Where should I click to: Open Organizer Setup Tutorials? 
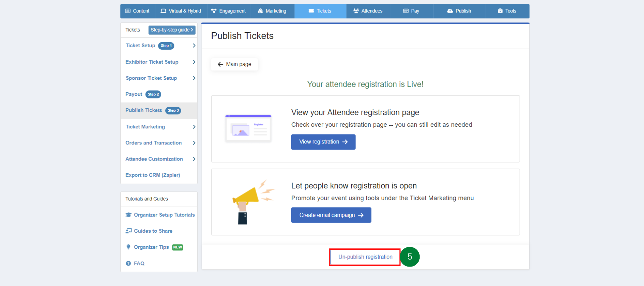pyautogui.click(x=164, y=215)
